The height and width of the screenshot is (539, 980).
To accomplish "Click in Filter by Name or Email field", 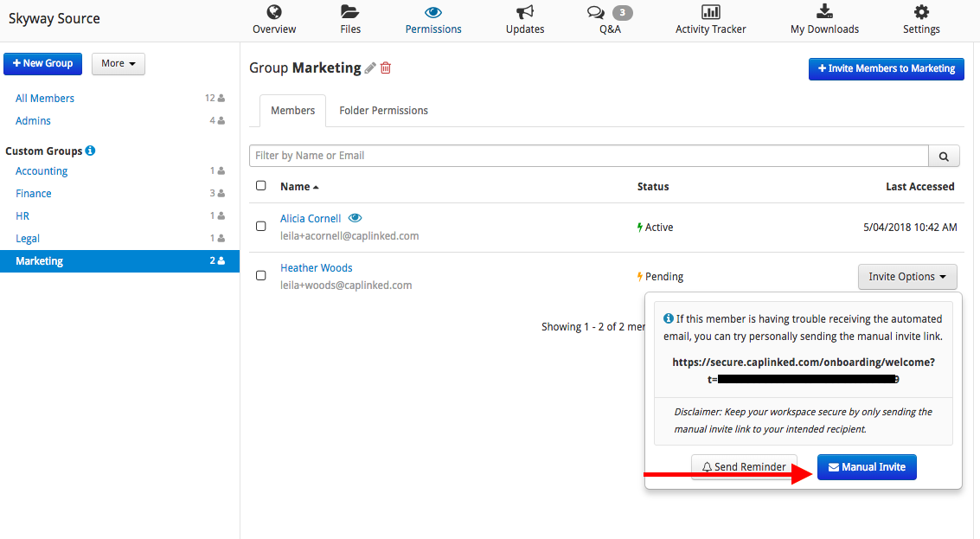I will 589,156.
